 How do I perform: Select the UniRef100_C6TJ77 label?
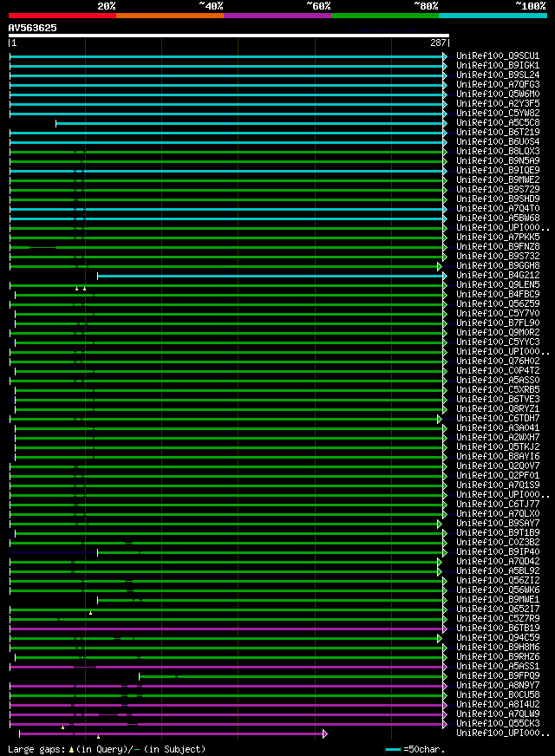tap(498, 505)
